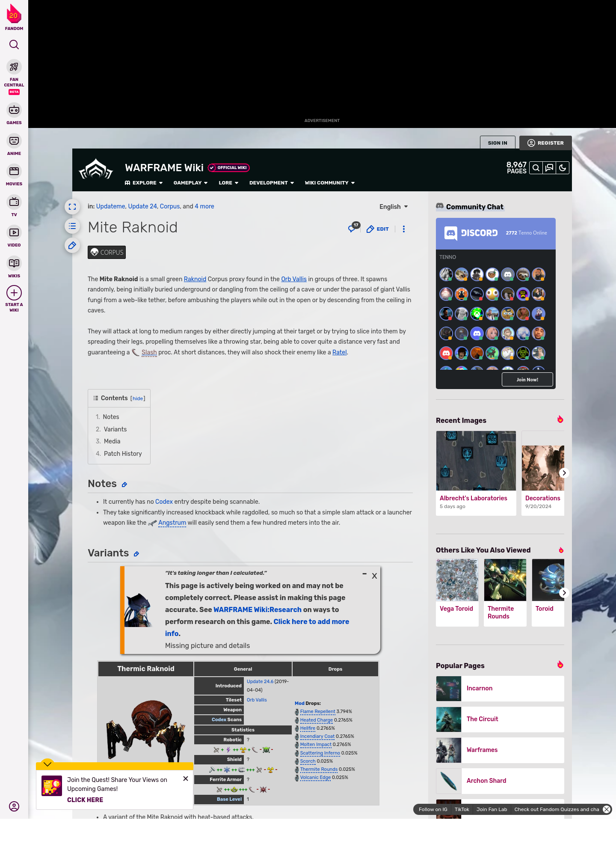This screenshot has height=856, width=616.
Task: Open the Raknoid link
Action: [195, 279]
